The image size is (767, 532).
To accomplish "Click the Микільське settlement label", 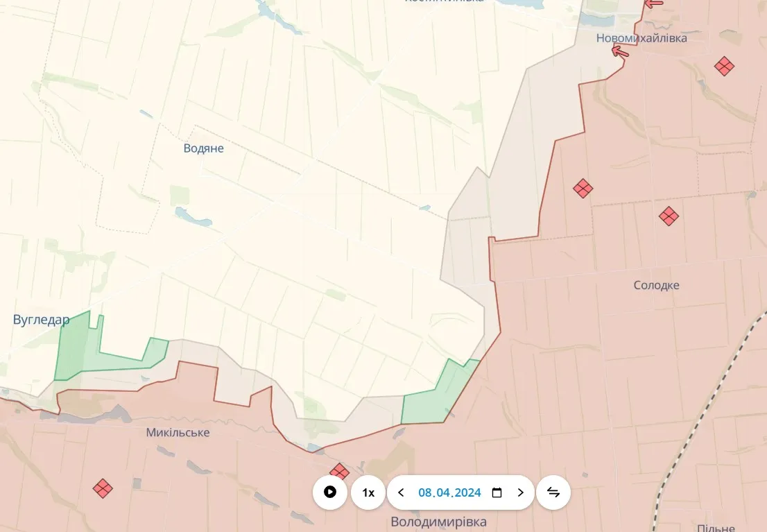I will click(x=178, y=433).
